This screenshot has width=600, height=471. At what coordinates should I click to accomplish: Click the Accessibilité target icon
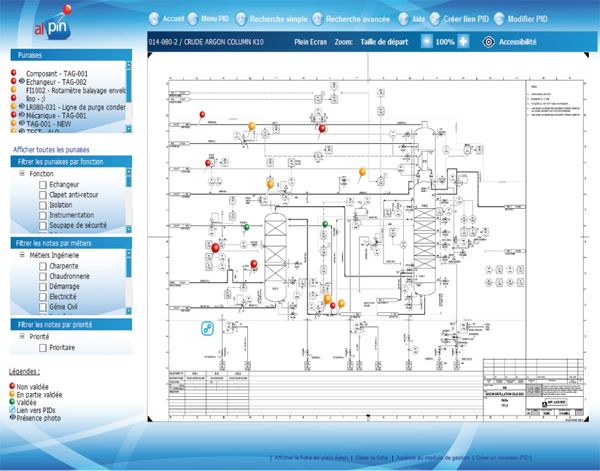(x=488, y=43)
